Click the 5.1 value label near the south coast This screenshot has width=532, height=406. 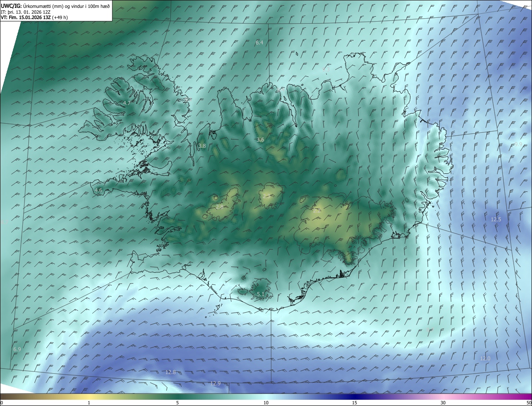260,294
